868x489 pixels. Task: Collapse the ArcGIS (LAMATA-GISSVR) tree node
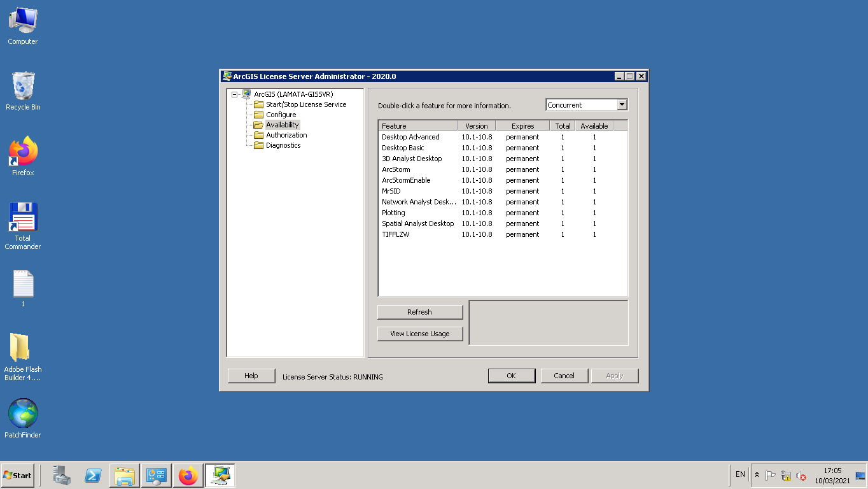point(235,94)
